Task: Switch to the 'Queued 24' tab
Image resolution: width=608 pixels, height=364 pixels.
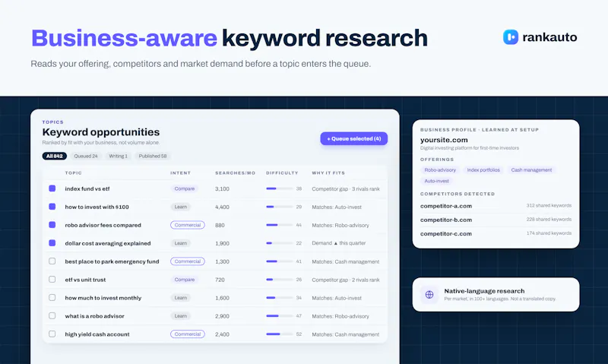Action: click(x=86, y=157)
